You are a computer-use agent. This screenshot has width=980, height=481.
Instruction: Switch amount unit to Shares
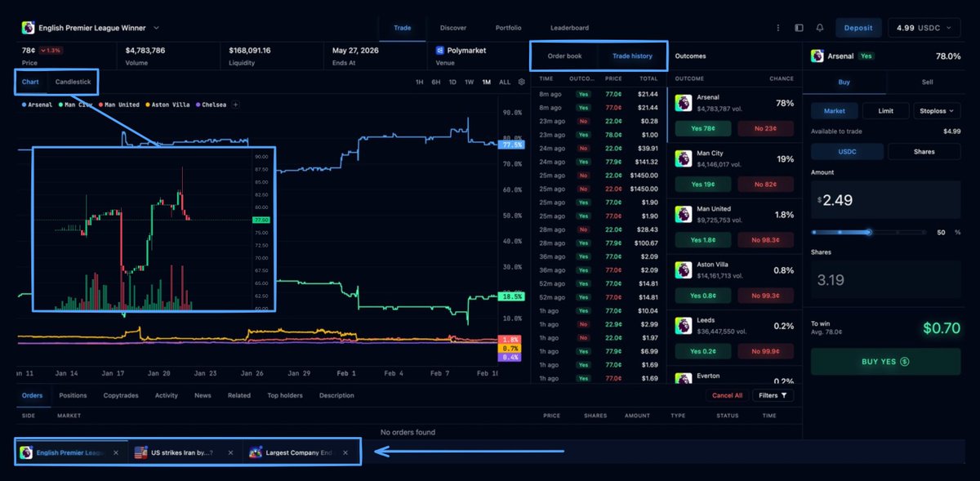(x=924, y=151)
